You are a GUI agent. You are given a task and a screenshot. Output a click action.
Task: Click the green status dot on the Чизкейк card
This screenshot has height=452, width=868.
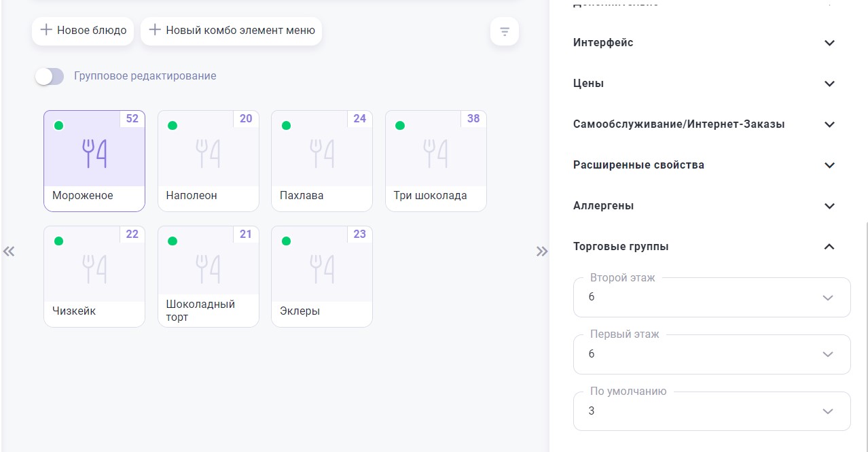pos(59,241)
